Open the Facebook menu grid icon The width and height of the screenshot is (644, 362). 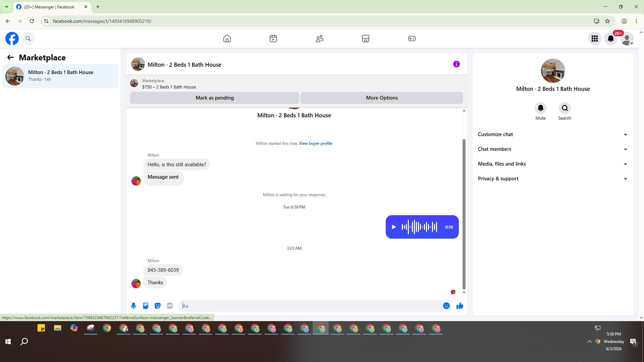click(x=595, y=39)
